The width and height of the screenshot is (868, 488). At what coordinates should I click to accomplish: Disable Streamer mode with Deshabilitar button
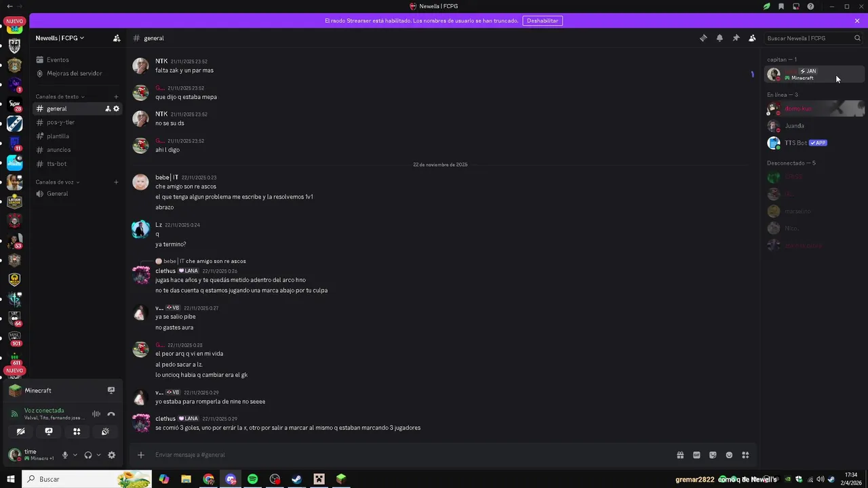[542, 21]
